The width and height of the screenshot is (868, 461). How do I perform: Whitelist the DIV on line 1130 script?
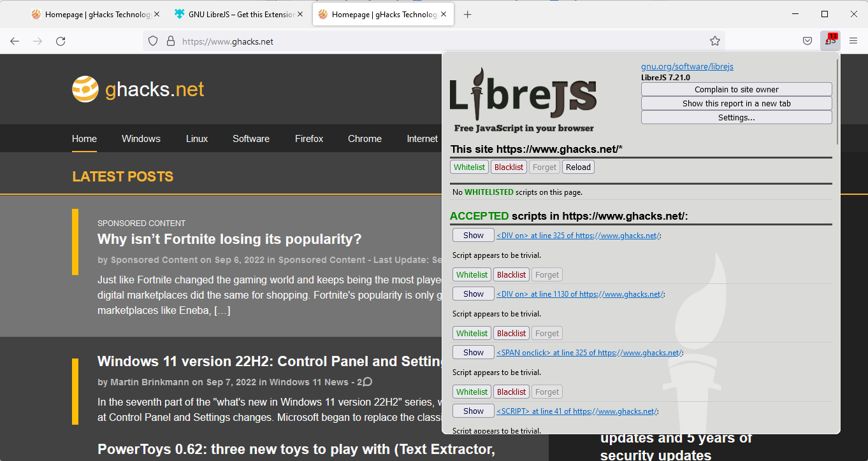tap(472, 333)
